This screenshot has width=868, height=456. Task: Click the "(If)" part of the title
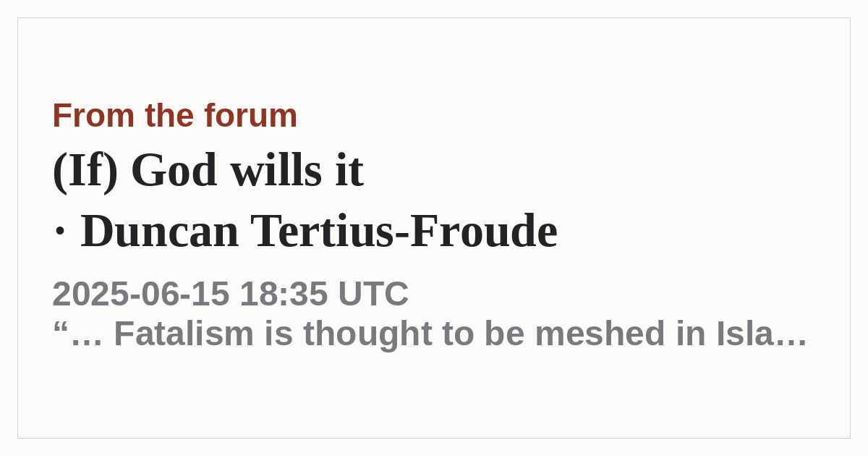85,171
